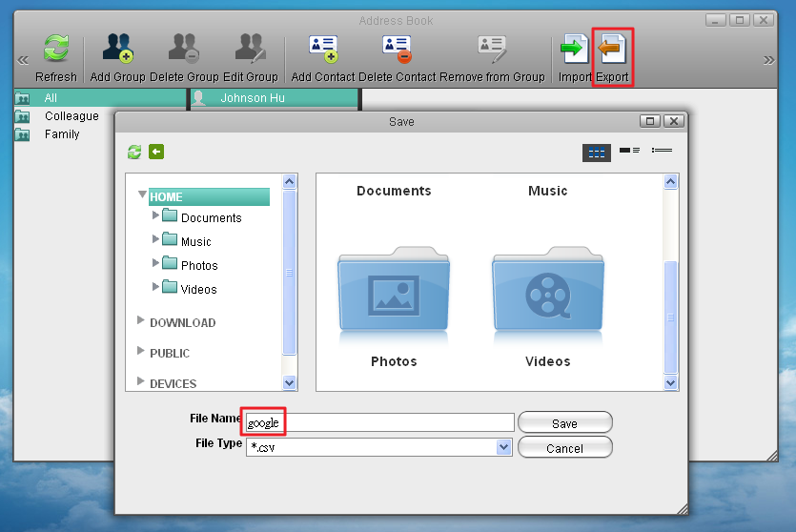Switch to simple list view
This screenshot has width=796, height=532.
pyautogui.click(x=662, y=151)
